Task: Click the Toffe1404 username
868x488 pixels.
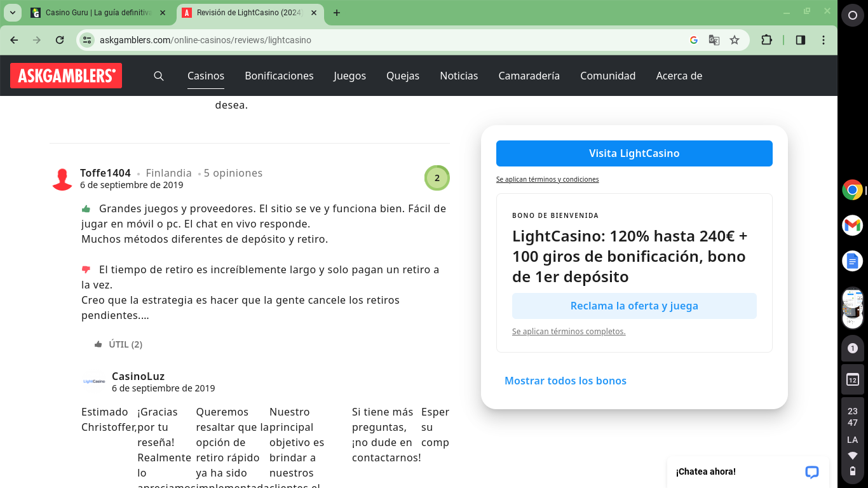Action: click(x=105, y=173)
